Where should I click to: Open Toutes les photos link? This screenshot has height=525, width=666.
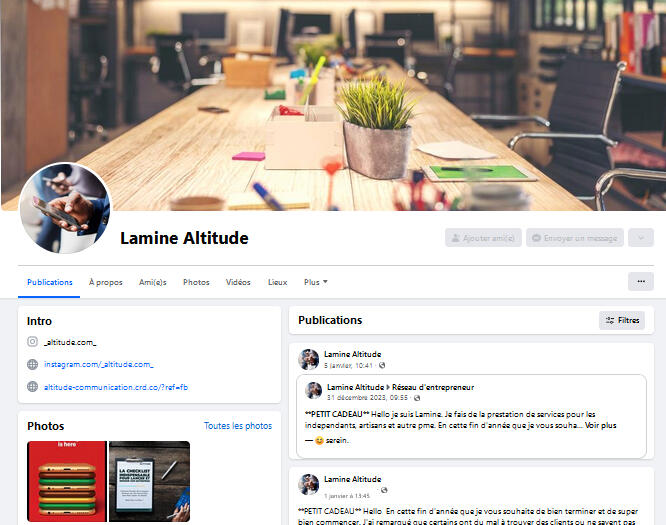click(238, 426)
